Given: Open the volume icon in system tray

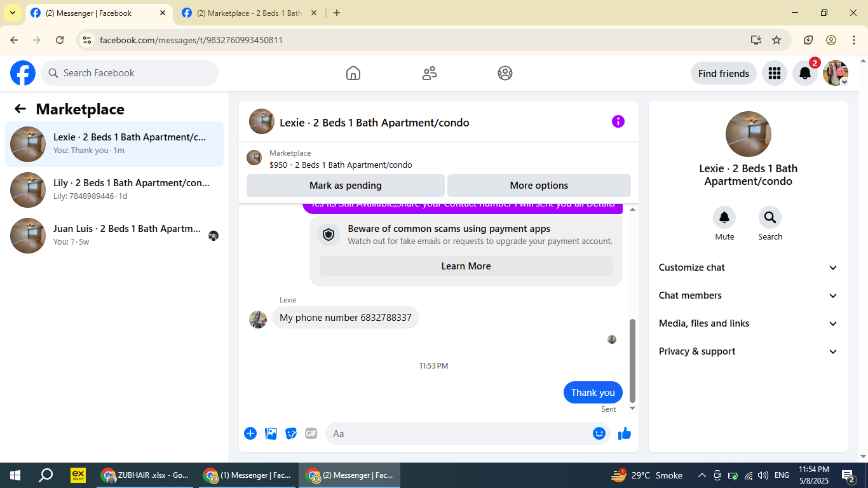Looking at the screenshot, I should 763,475.
